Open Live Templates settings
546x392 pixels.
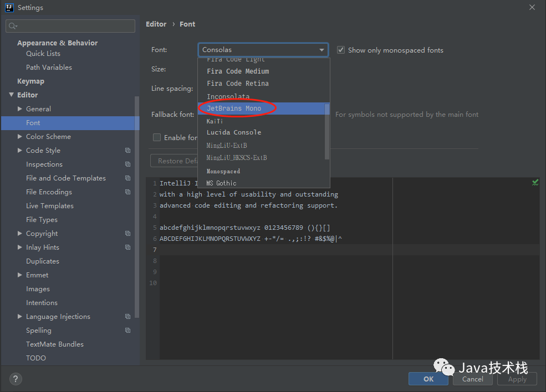(x=50, y=206)
